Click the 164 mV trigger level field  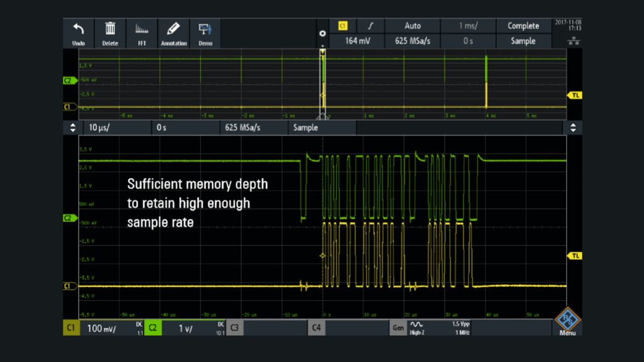(358, 41)
